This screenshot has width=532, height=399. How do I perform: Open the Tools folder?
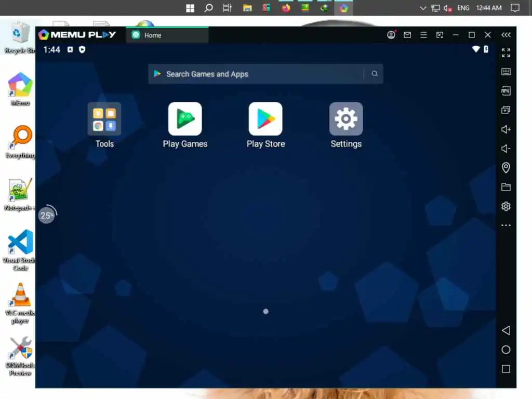tap(104, 119)
